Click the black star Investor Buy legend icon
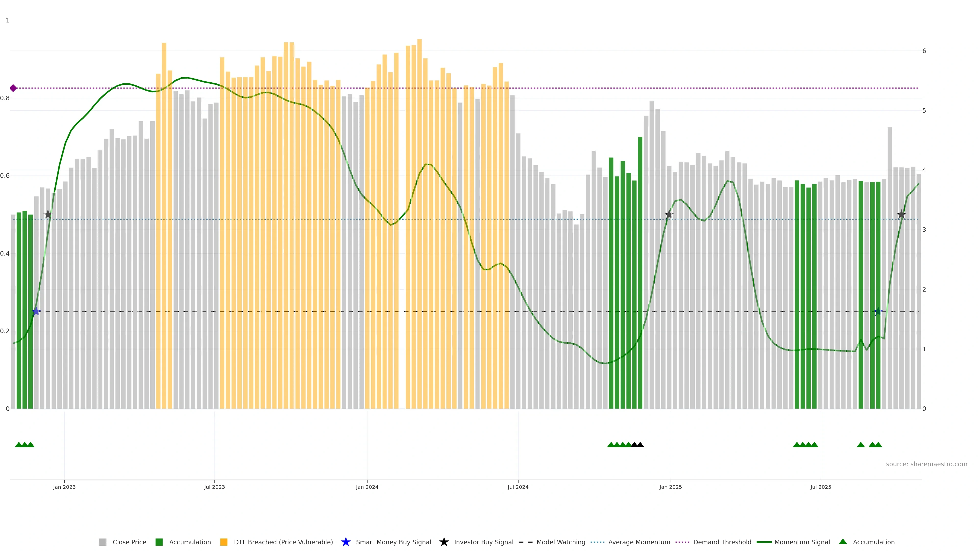 [x=444, y=542]
